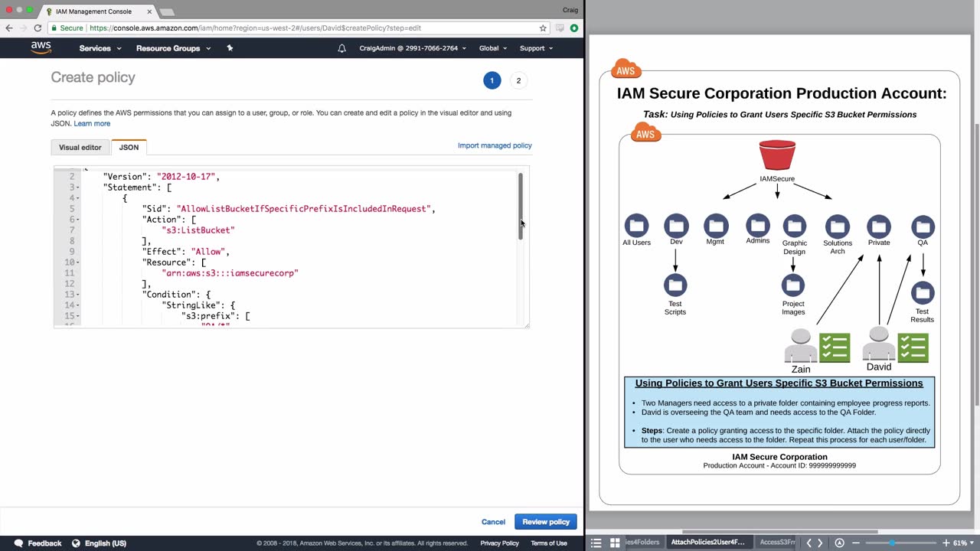
Task: Click the Solutions Arch folder icon
Action: point(838,227)
